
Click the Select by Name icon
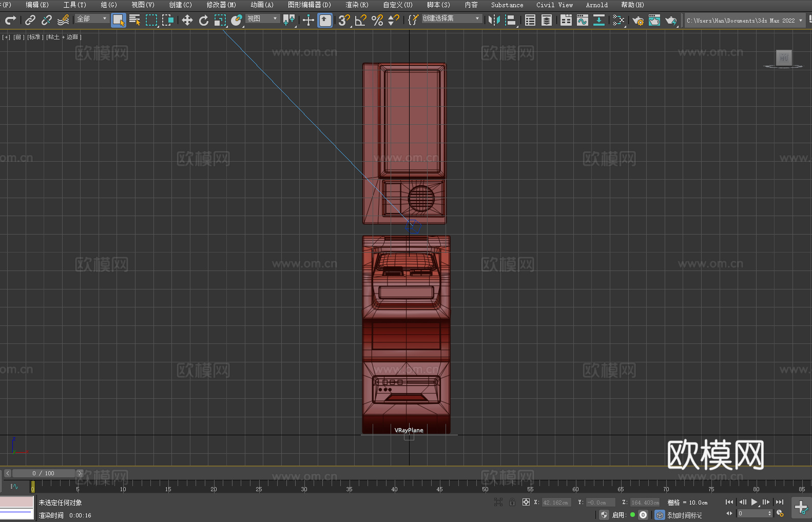click(134, 20)
